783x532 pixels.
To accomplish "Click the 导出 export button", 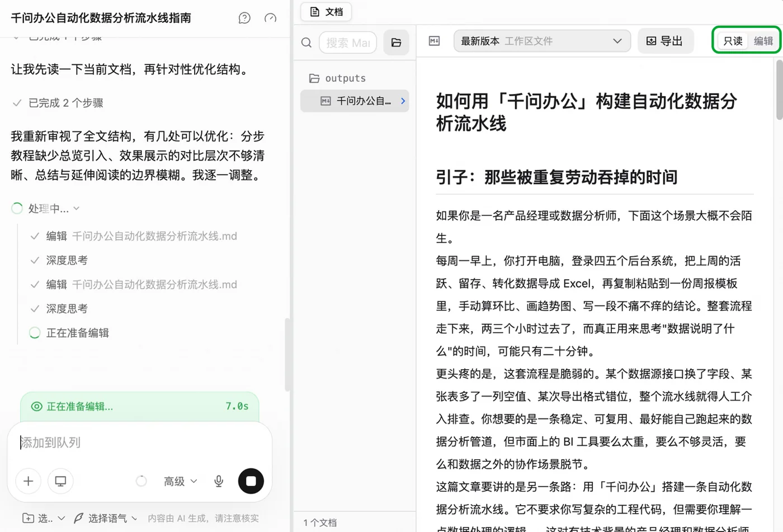I will tap(665, 41).
